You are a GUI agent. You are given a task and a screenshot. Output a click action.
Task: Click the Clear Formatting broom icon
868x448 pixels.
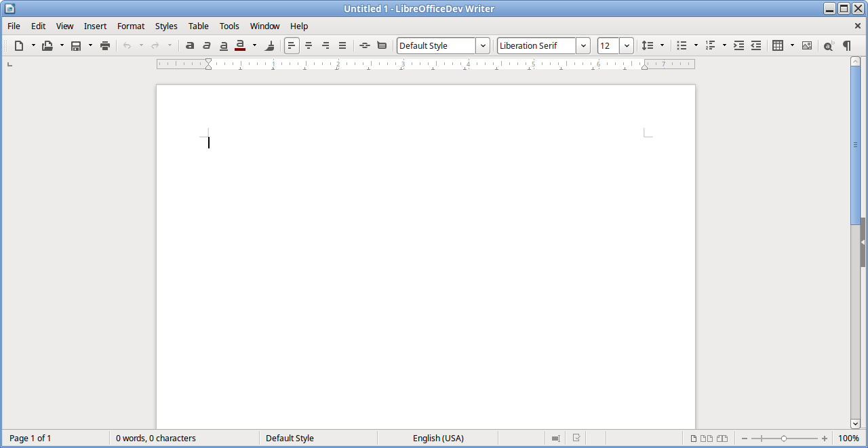pos(270,45)
